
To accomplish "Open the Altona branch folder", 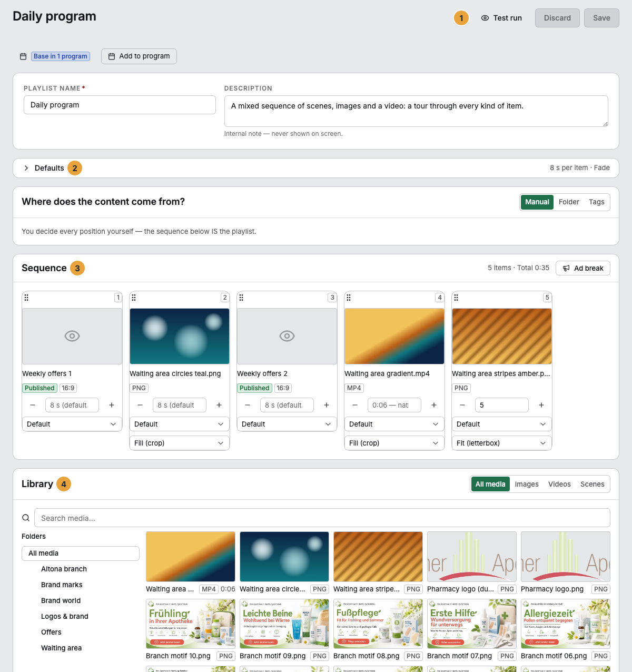I will [x=64, y=569].
